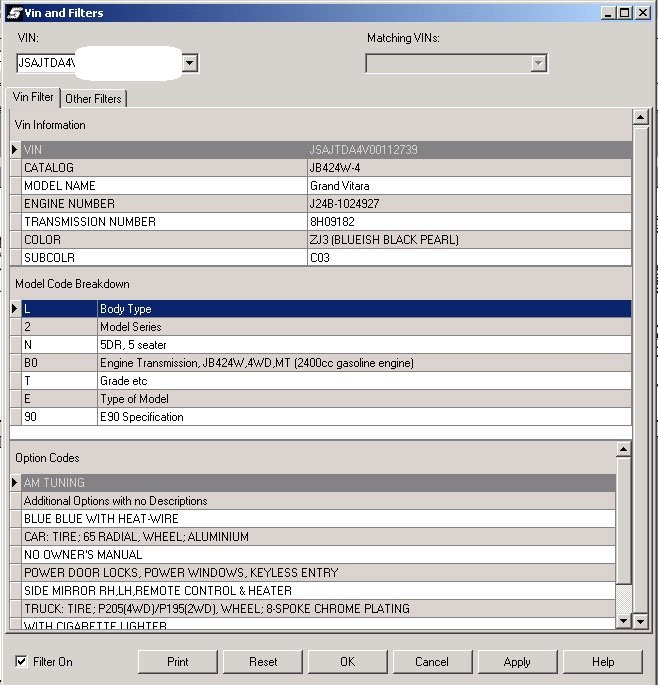Click ZJ3 (BLUEISH BLACK PEARL) value
This screenshot has width=658, height=685.
pyautogui.click(x=469, y=239)
